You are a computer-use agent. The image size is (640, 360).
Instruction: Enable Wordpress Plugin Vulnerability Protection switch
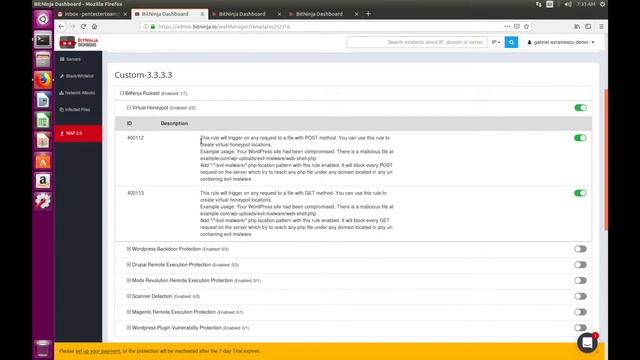click(x=580, y=328)
